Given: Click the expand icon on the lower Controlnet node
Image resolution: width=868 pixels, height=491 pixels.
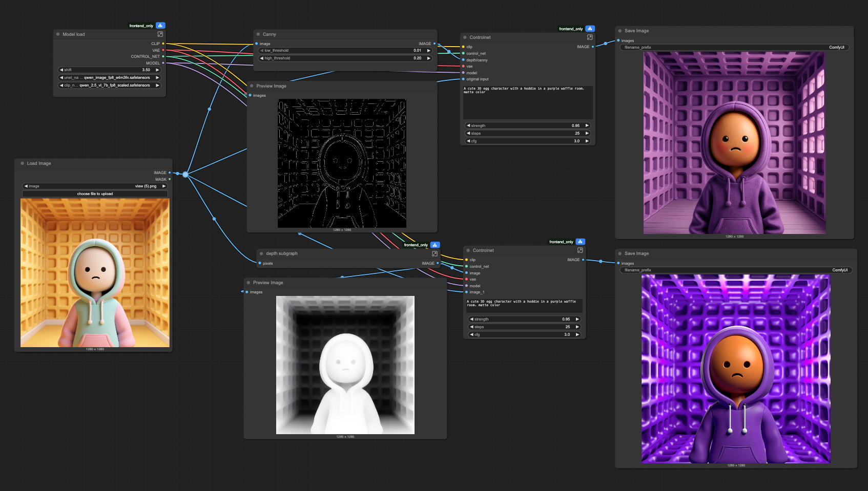Looking at the screenshot, I should pyautogui.click(x=580, y=250).
